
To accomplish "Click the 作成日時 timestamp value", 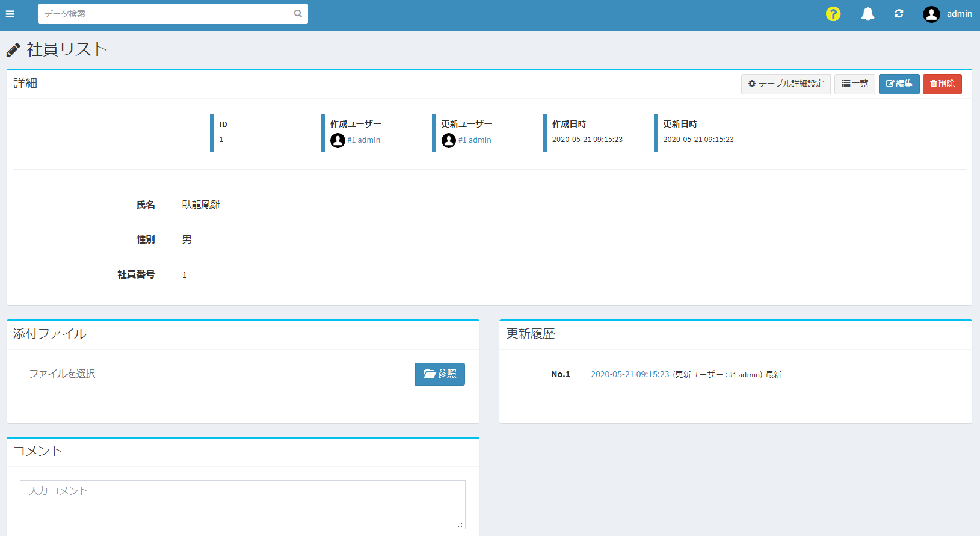I will (x=587, y=139).
